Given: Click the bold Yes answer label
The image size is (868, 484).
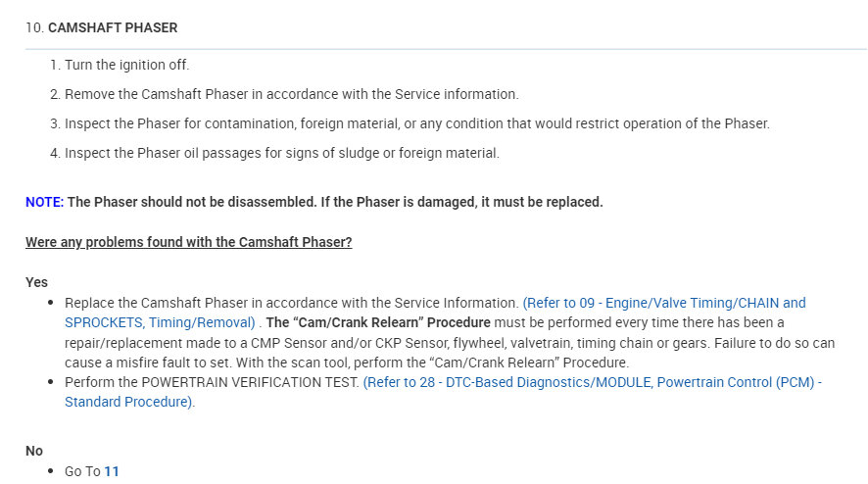Looking at the screenshot, I should [36, 282].
